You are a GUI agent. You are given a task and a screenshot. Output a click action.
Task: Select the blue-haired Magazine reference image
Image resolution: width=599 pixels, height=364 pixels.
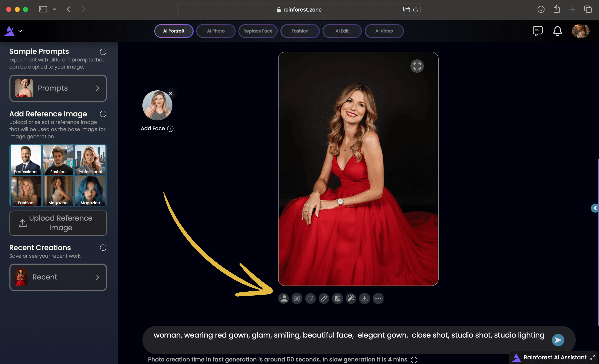(90, 191)
